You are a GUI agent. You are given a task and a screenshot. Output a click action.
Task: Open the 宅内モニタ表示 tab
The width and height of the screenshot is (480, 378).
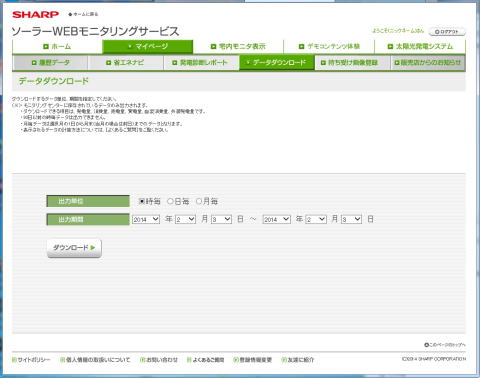pos(238,47)
